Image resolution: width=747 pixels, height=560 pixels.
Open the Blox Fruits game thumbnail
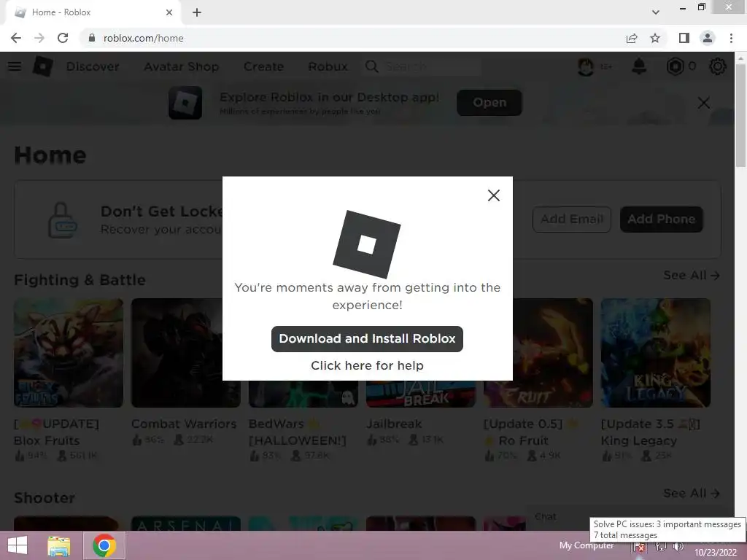69,353
